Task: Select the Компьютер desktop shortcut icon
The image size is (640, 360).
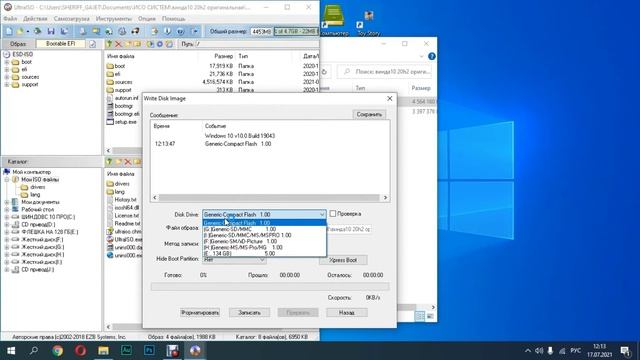Action: tap(333, 20)
